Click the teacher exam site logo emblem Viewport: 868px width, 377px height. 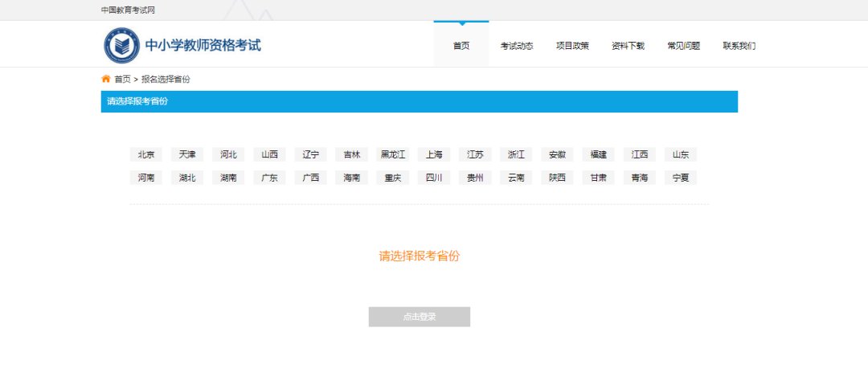[121, 45]
